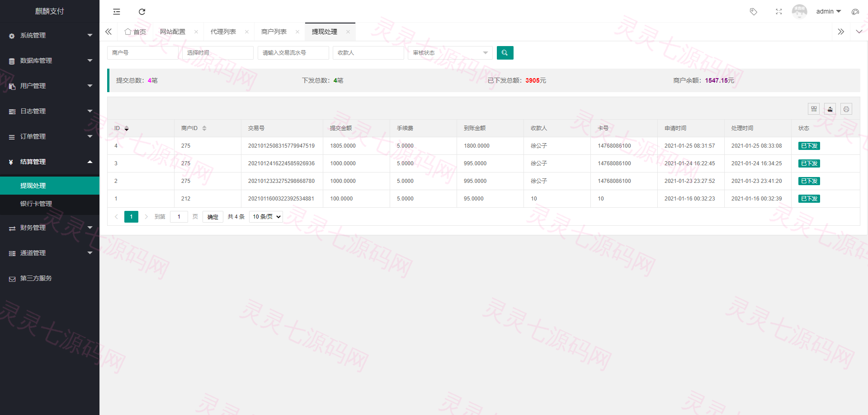This screenshot has width=868, height=415.
Task: Collapse the 结算管理 menu
Action: (x=50, y=162)
